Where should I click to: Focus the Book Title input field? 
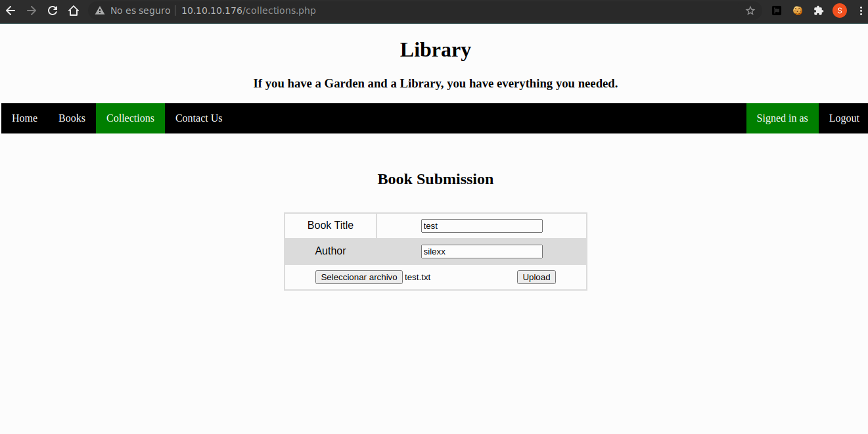click(x=482, y=226)
